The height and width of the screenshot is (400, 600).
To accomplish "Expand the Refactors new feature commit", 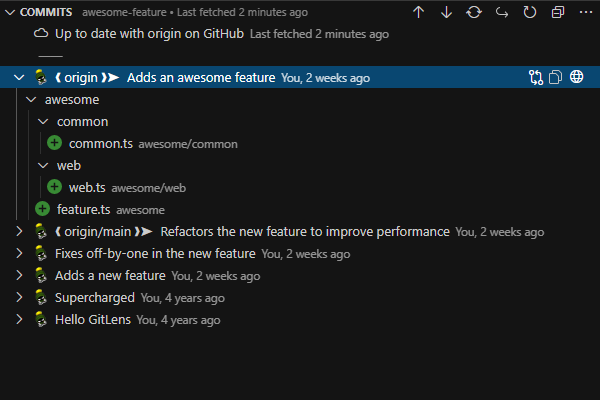I will pyautogui.click(x=19, y=231).
